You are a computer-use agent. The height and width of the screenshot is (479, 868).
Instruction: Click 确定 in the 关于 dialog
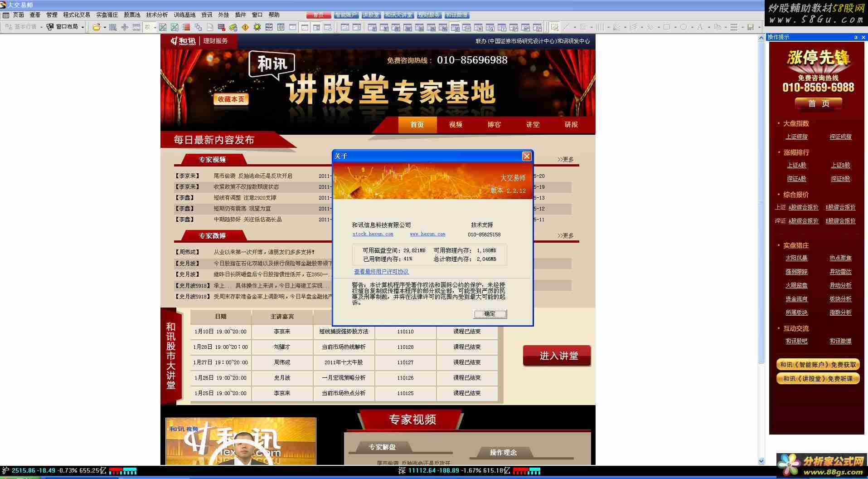[x=490, y=314]
